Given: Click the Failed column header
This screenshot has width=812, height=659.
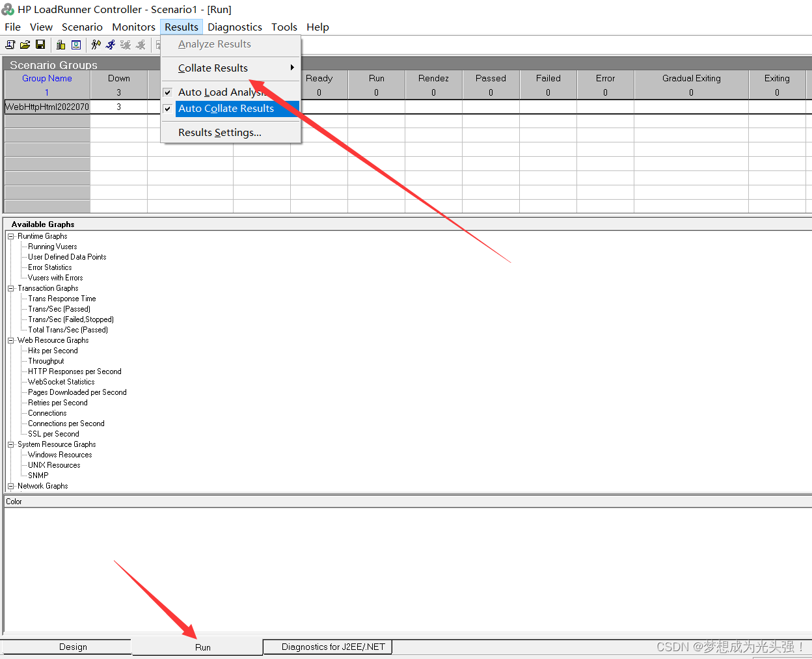Looking at the screenshot, I should [548, 78].
